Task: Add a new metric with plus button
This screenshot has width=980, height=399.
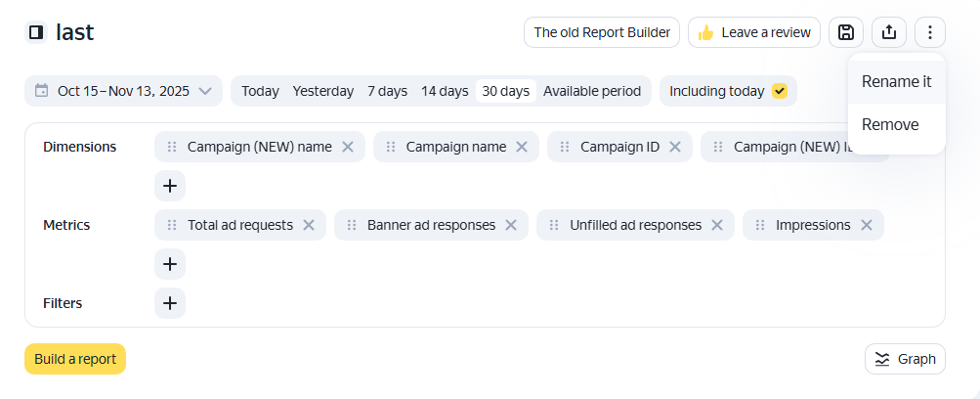Action: tap(170, 264)
